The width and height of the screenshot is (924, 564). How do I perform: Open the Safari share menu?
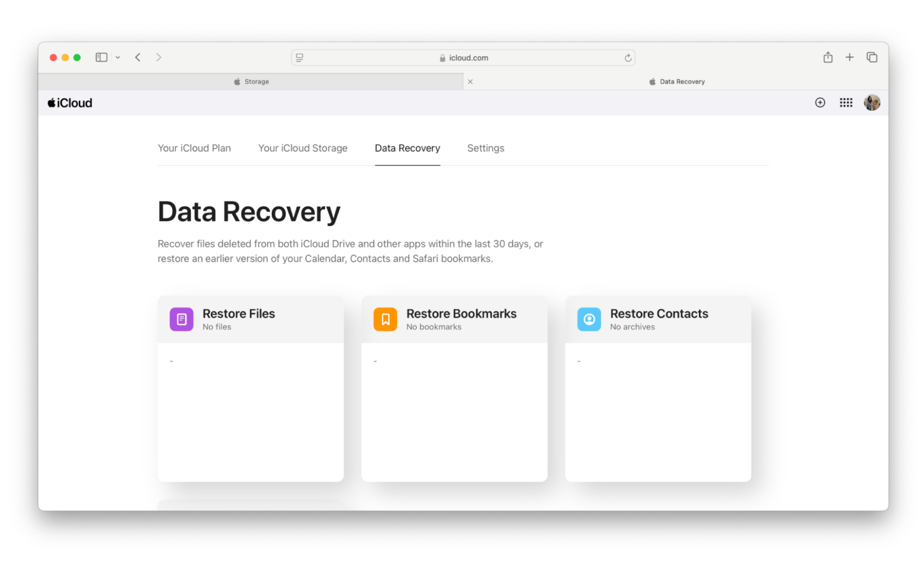point(828,57)
